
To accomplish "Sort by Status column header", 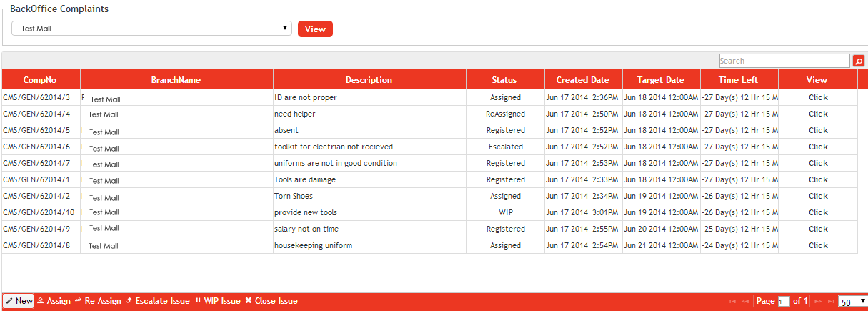I will point(504,80).
